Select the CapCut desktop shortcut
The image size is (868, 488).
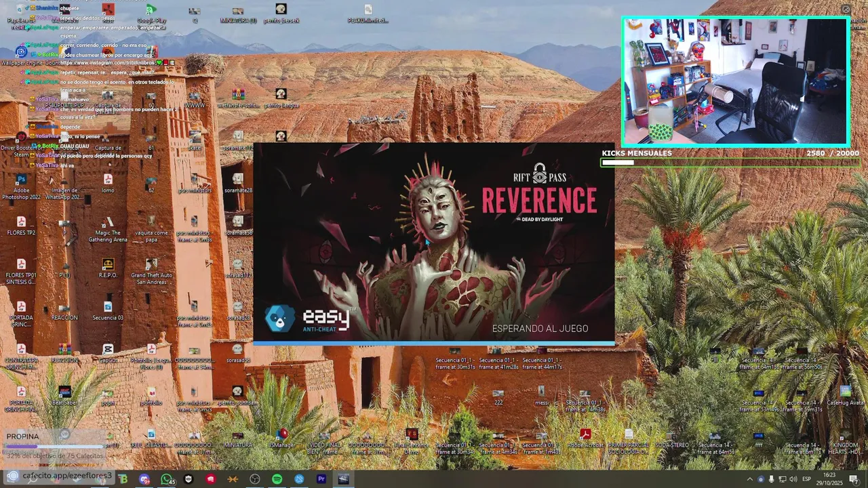coord(108,353)
